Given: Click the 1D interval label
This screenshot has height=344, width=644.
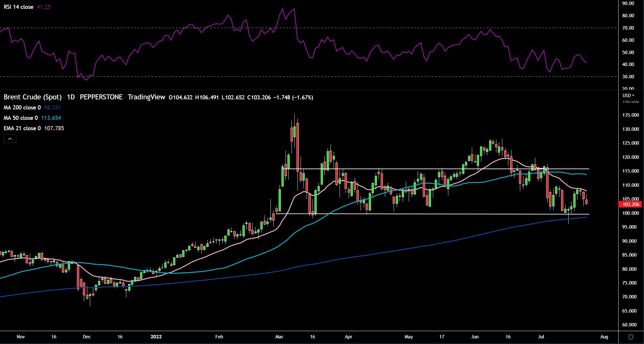Looking at the screenshot, I should pos(71,97).
